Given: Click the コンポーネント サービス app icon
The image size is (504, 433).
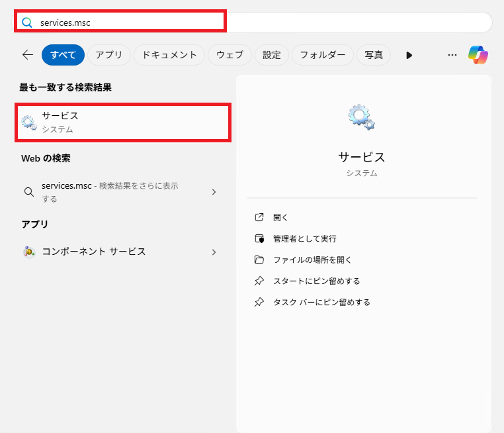Looking at the screenshot, I should 28,252.
